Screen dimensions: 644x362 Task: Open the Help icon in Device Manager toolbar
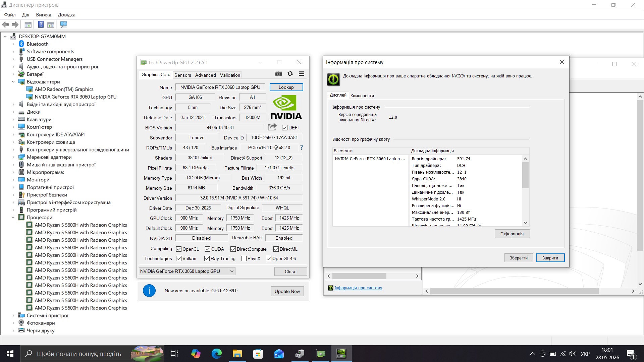[41, 24]
